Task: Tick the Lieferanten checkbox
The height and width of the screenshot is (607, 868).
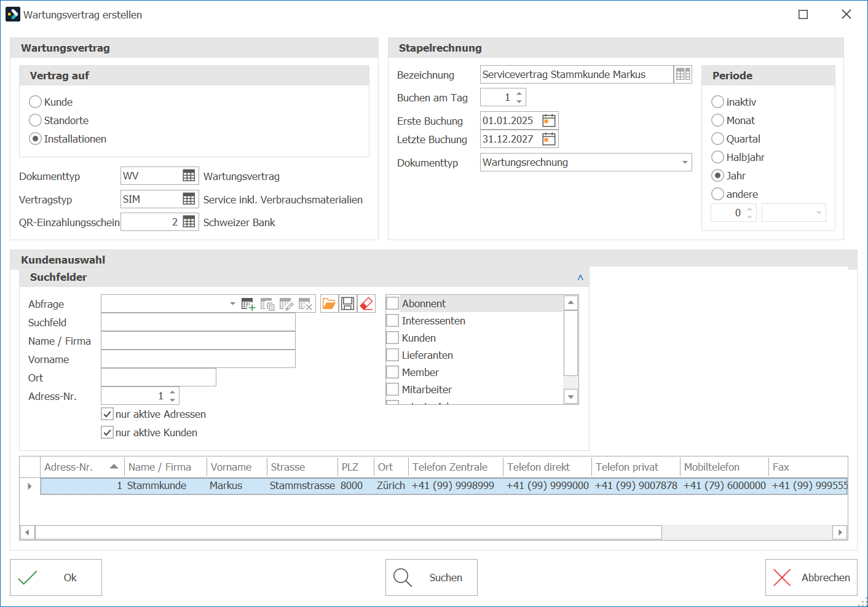Action: click(393, 355)
